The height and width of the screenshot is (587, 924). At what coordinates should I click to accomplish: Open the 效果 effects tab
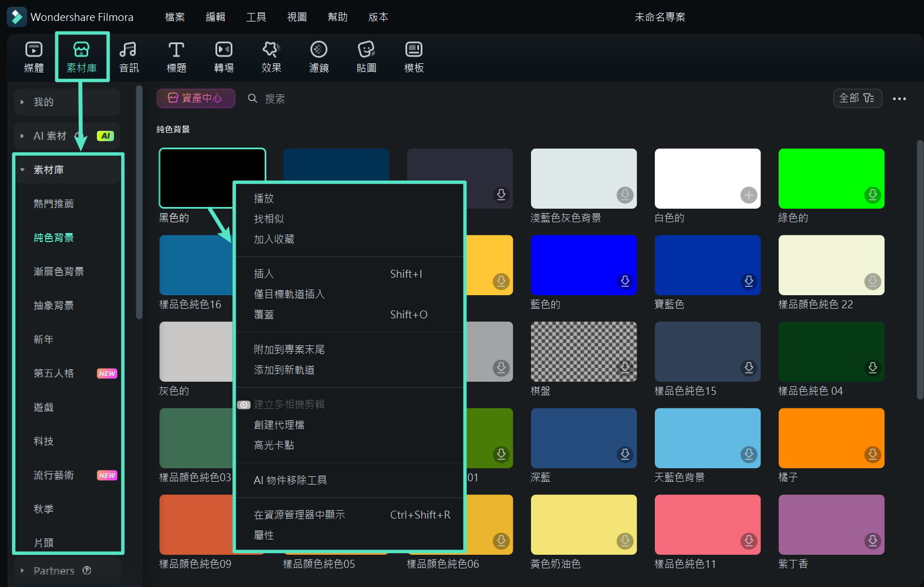[x=271, y=57]
